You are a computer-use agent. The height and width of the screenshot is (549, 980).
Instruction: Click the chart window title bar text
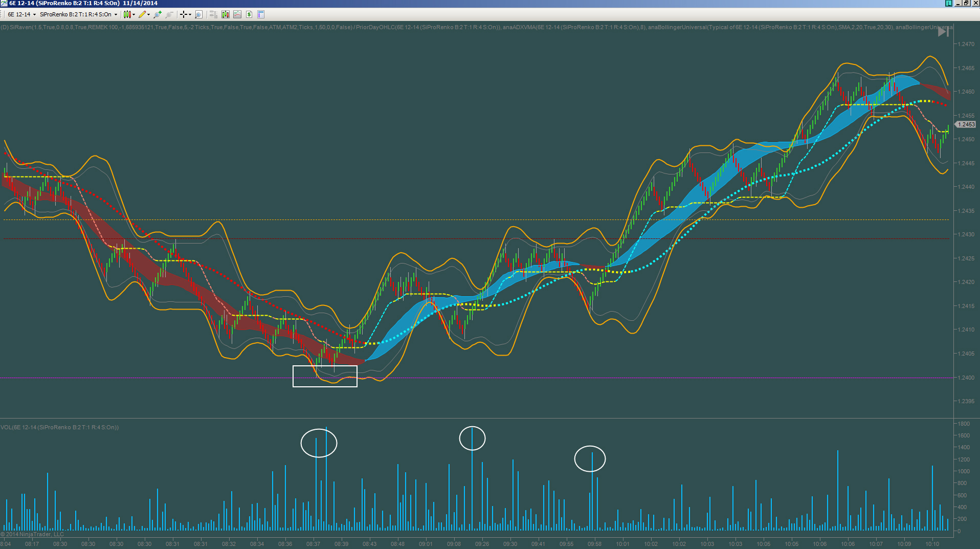click(83, 3)
